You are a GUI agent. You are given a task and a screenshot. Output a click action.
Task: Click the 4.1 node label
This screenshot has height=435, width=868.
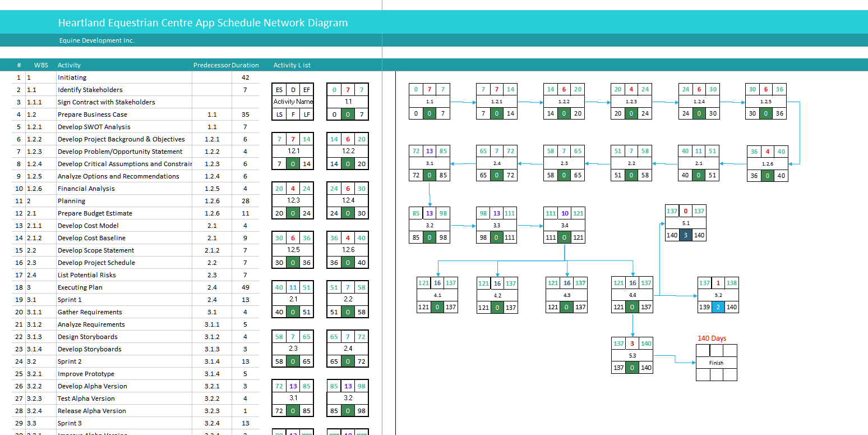pos(437,295)
